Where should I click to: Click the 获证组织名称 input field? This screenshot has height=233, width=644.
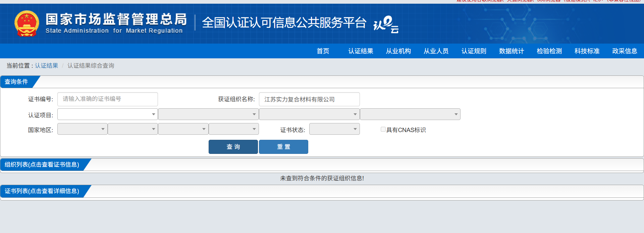pos(309,99)
